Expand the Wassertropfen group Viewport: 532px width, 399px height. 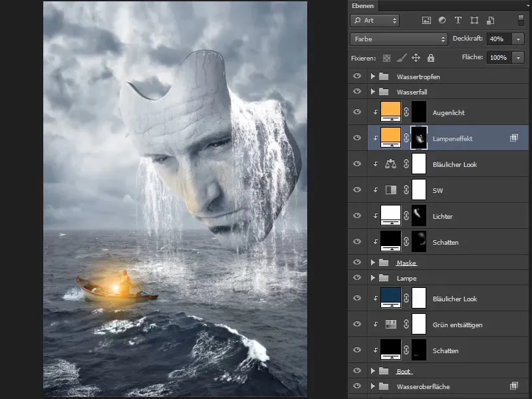pyautogui.click(x=372, y=76)
